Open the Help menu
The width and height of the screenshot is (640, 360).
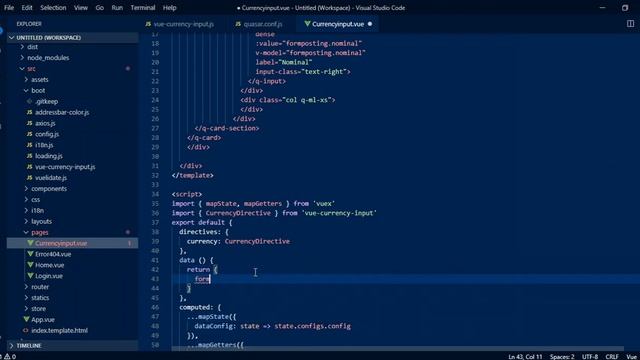tap(169, 8)
